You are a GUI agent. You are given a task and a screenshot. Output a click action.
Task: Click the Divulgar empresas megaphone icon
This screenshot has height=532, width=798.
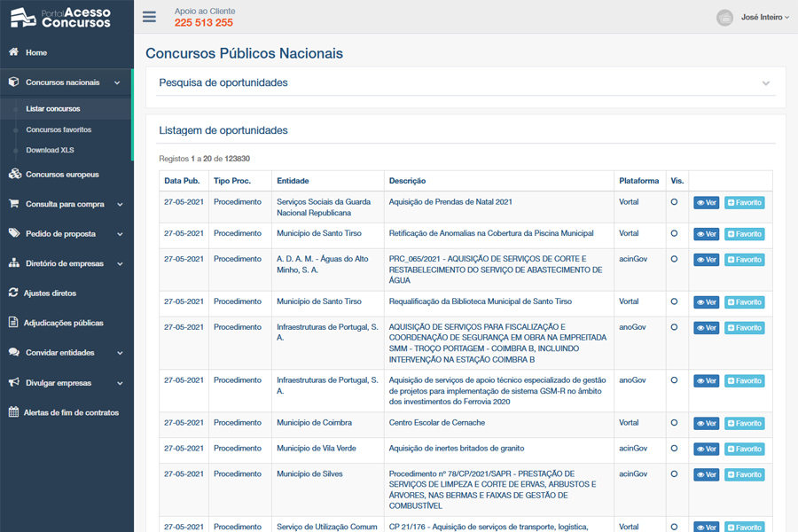pyautogui.click(x=14, y=382)
